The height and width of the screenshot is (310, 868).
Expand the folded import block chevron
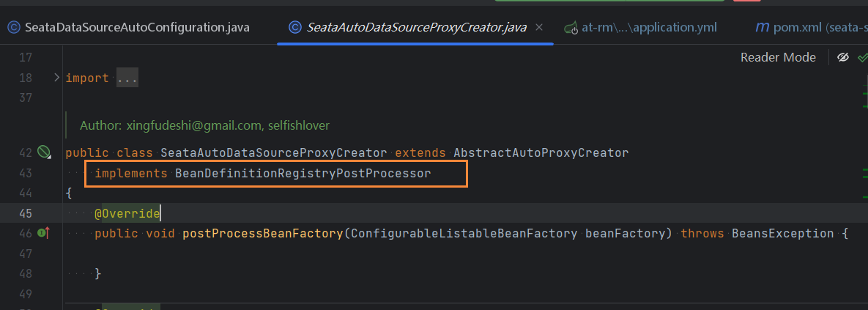[56, 78]
